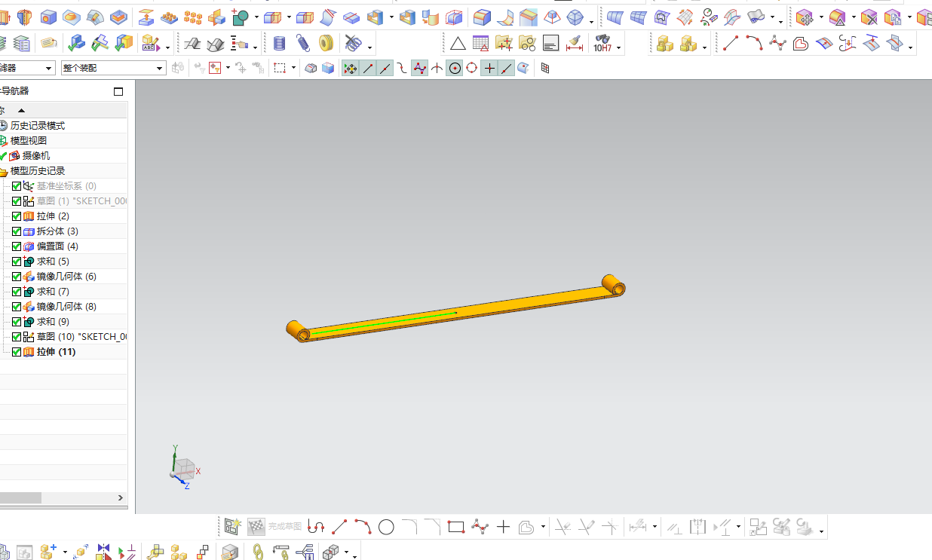Select the pattern feature icon with orange cubes
This screenshot has height=560, width=932.
[x=193, y=17]
